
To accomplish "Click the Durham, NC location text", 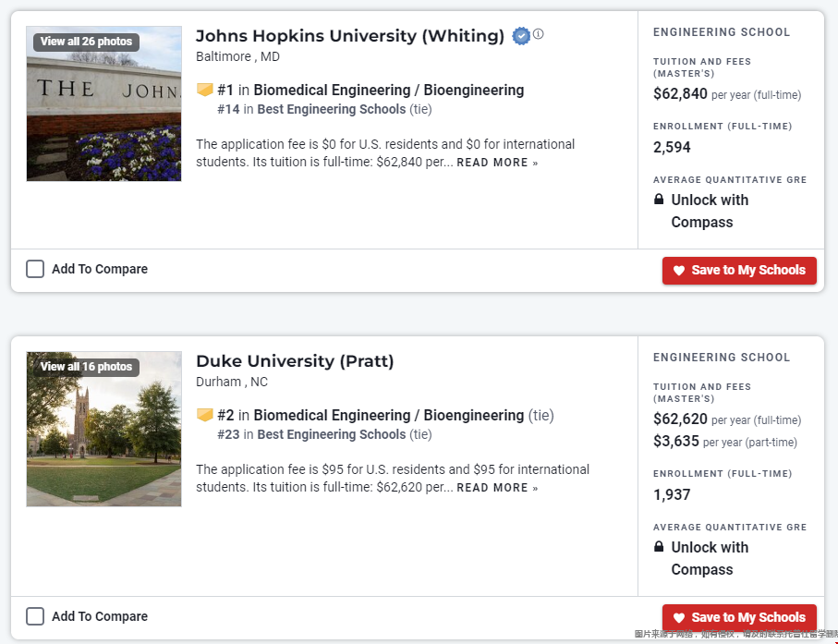I will pyautogui.click(x=231, y=383).
